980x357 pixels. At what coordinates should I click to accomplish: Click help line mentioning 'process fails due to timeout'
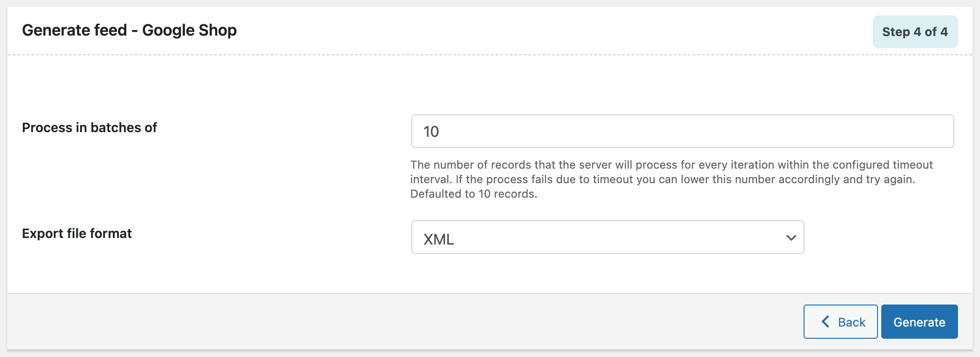click(662, 179)
